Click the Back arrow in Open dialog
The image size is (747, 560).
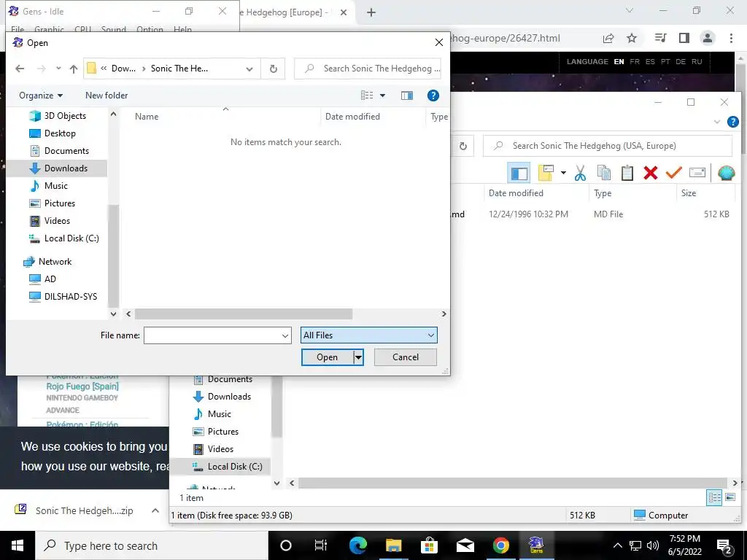[x=20, y=69]
